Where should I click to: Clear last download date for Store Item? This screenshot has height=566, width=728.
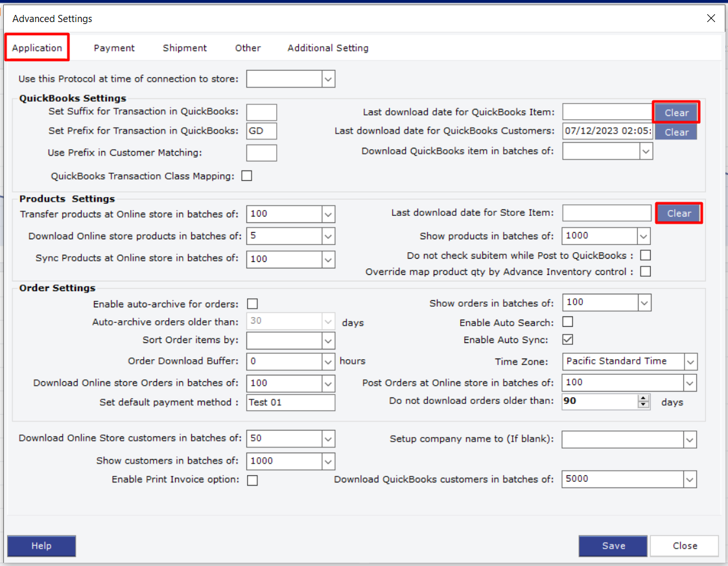(679, 213)
